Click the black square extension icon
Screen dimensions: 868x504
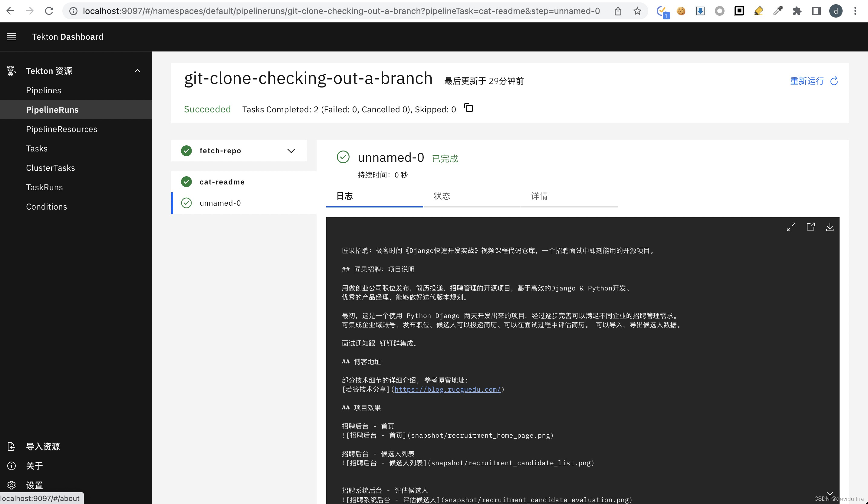(x=739, y=11)
